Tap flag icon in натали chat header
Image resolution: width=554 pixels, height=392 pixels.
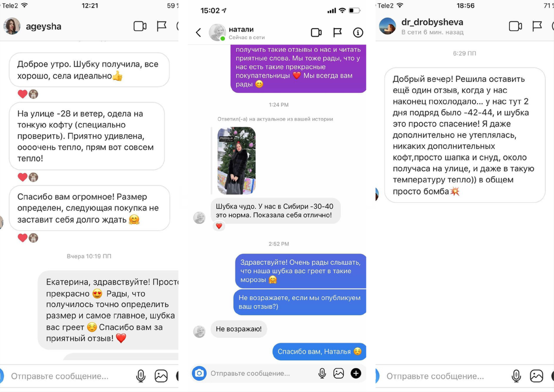coord(337,32)
